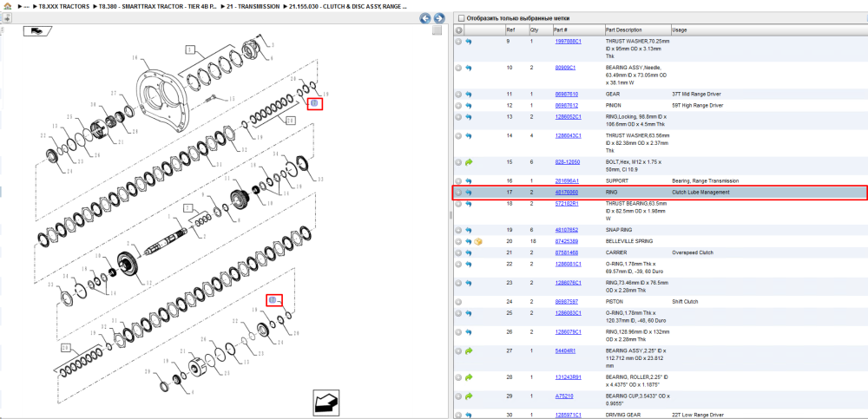
Task: Check 'Отобразить только выбранные метки' checkbox
Action: click(x=461, y=18)
